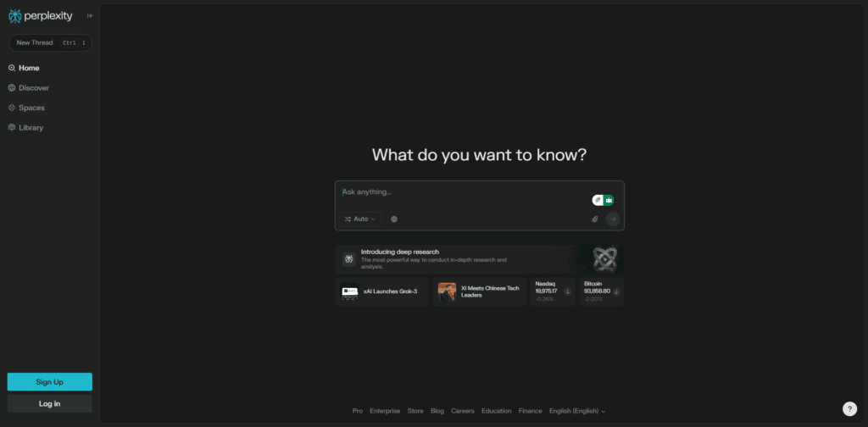Screen dimensions: 868x427
Task: Click the Xi Meets Chinese Tech Leaders thumbnail
Action: [447, 292]
